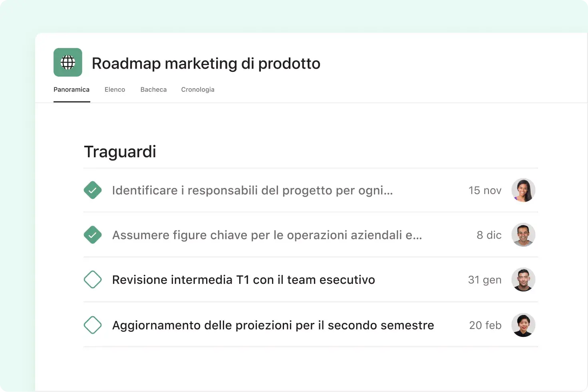Open assignee avatar for the 31 gen milestone
This screenshot has height=392, width=588.
(523, 279)
